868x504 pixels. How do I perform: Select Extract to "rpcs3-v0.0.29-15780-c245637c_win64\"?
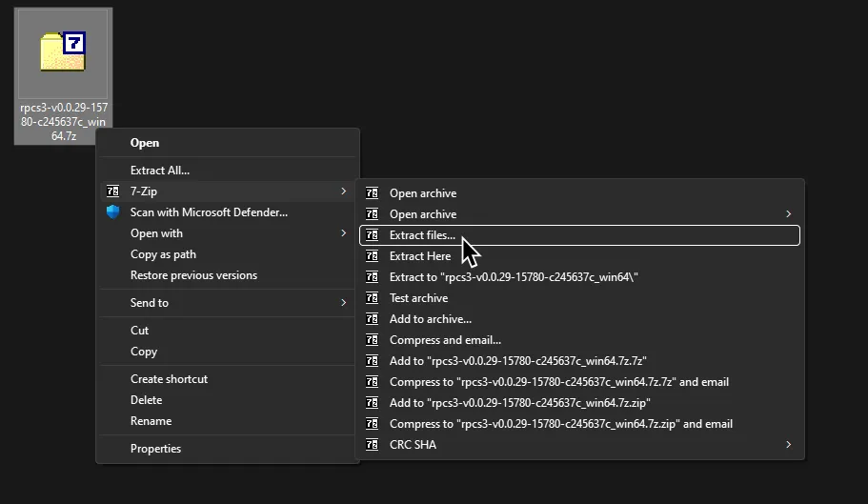click(579, 277)
